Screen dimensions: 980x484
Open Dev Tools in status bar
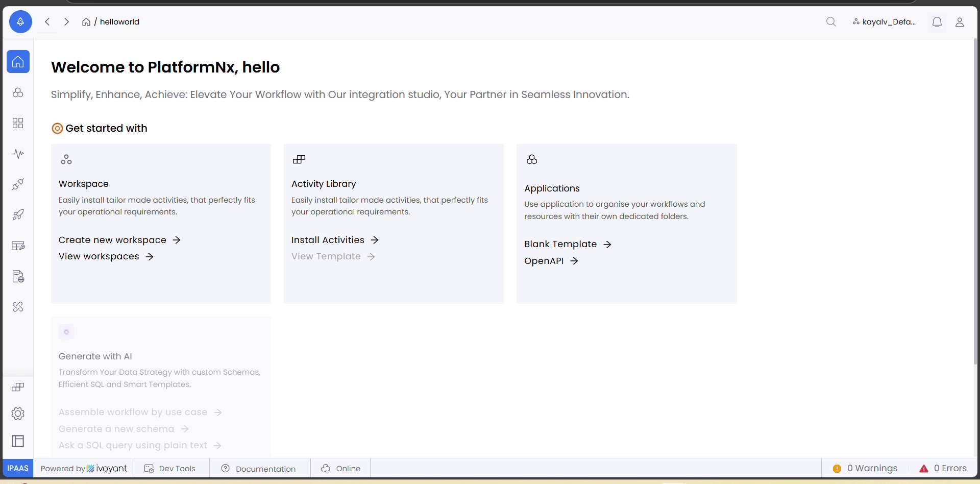click(170, 469)
